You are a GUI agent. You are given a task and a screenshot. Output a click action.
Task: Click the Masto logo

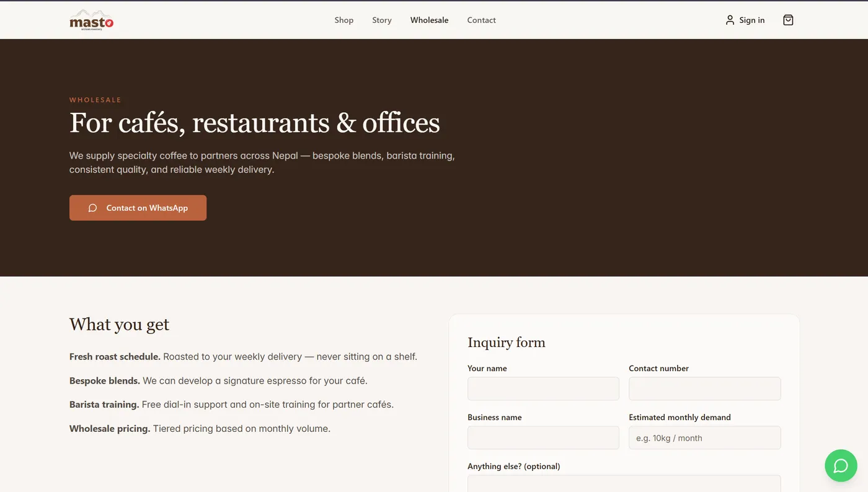(91, 20)
